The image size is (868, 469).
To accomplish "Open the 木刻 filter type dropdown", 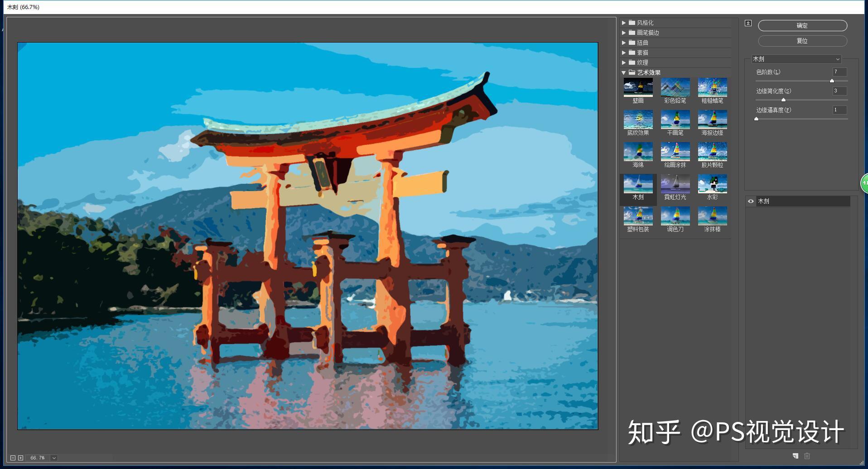I will (x=796, y=59).
